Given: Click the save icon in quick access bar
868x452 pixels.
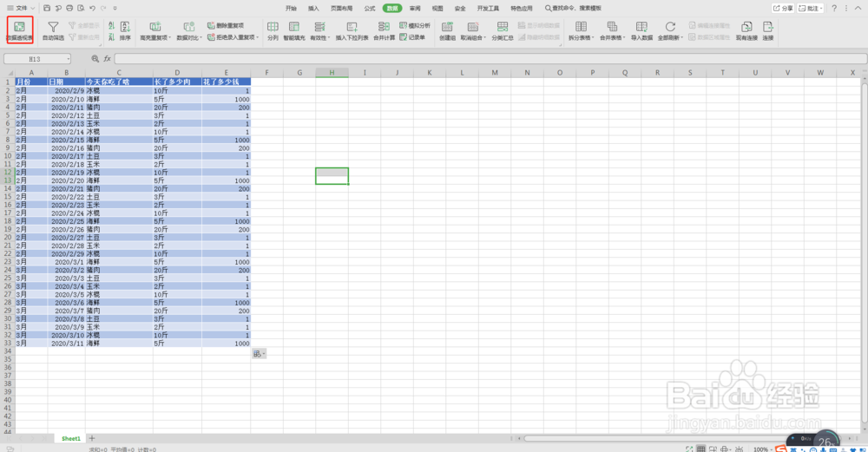Looking at the screenshot, I should tap(47, 9).
